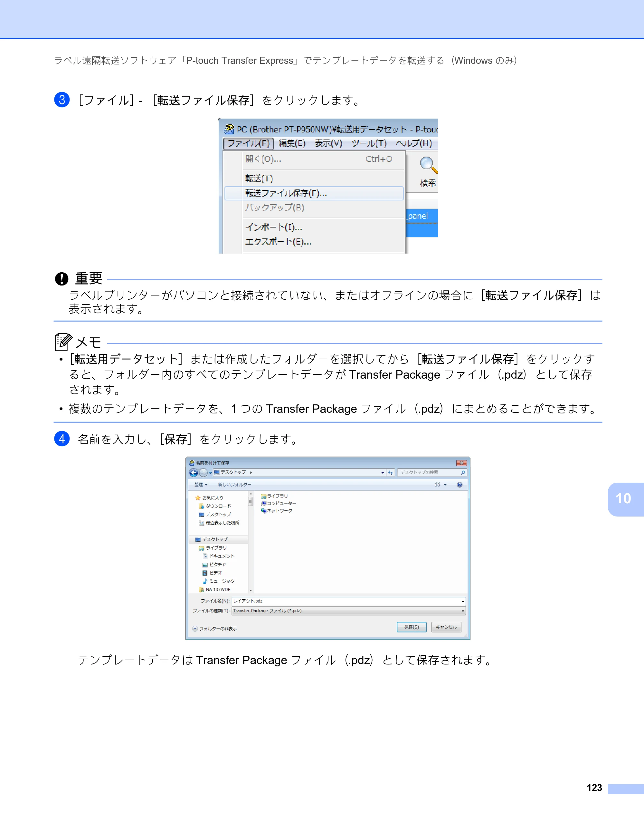Open the address bar history dropdown arrow
This screenshot has height=832, width=644.
[x=383, y=473]
